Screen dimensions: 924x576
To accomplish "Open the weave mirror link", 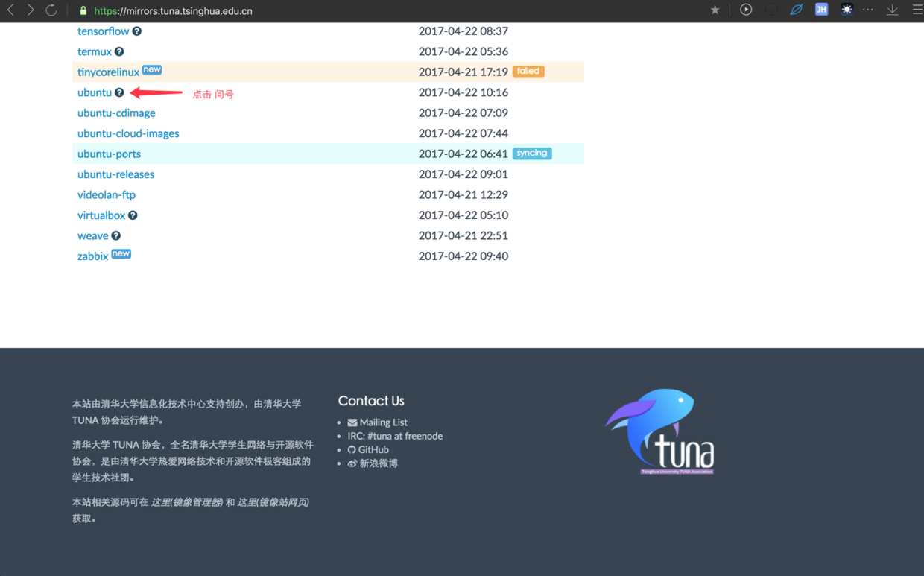I will pyautogui.click(x=93, y=235).
